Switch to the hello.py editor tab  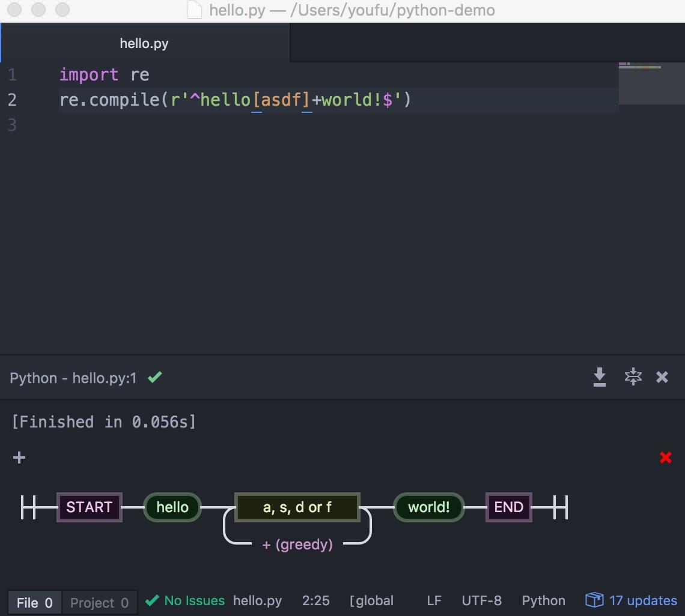coord(144,43)
